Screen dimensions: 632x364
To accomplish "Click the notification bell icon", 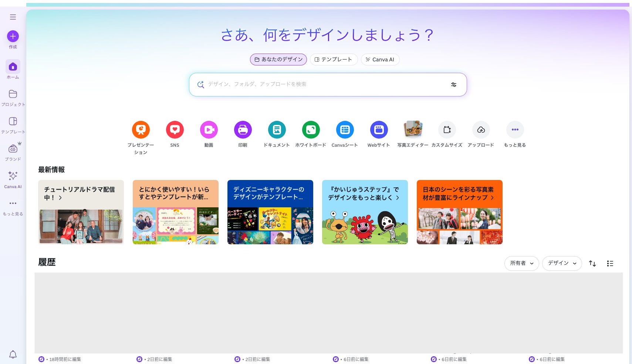I will 13,354.
